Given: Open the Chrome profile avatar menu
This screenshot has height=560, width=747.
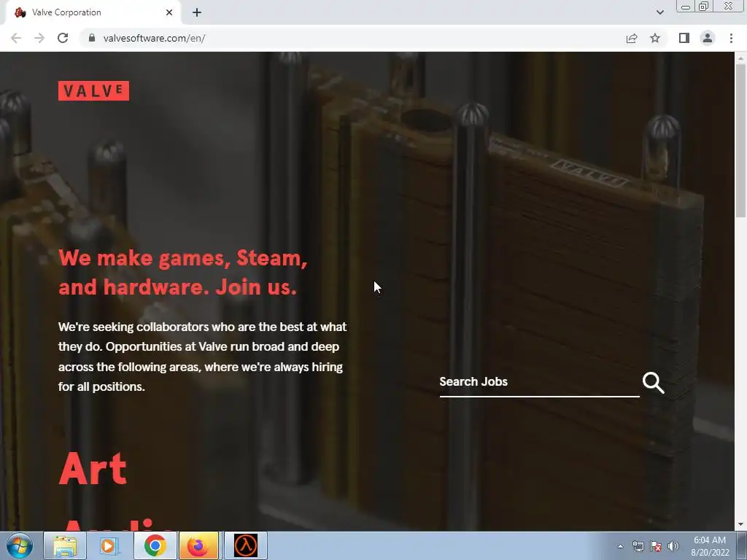Looking at the screenshot, I should 708,38.
